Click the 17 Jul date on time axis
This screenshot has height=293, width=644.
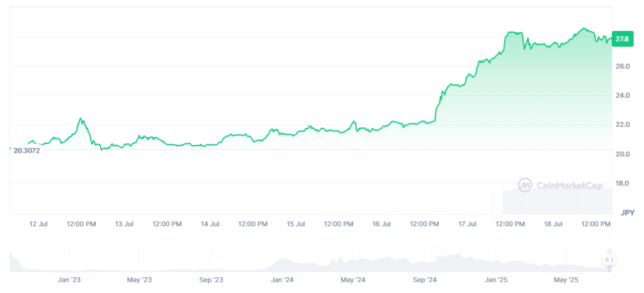467,224
